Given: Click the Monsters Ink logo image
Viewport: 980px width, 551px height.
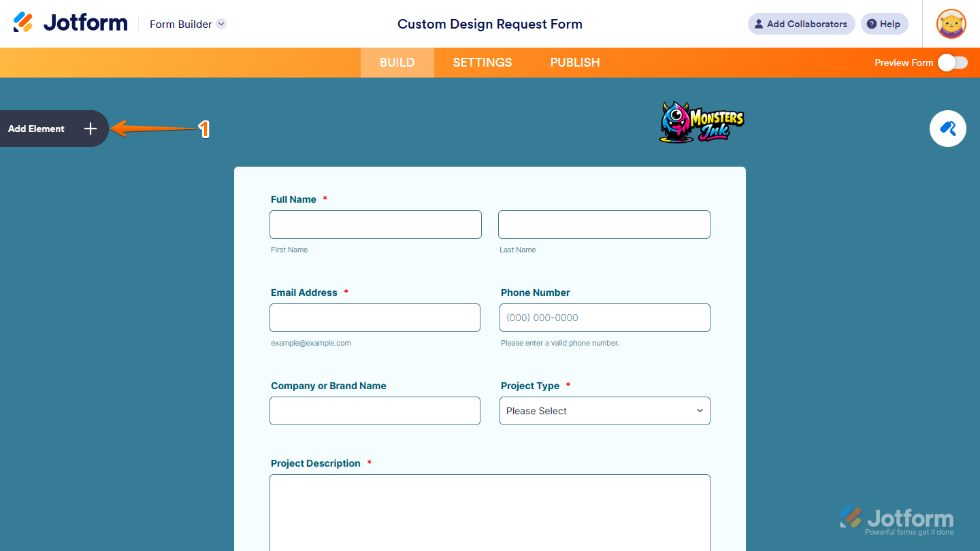Looking at the screenshot, I should coord(702,122).
